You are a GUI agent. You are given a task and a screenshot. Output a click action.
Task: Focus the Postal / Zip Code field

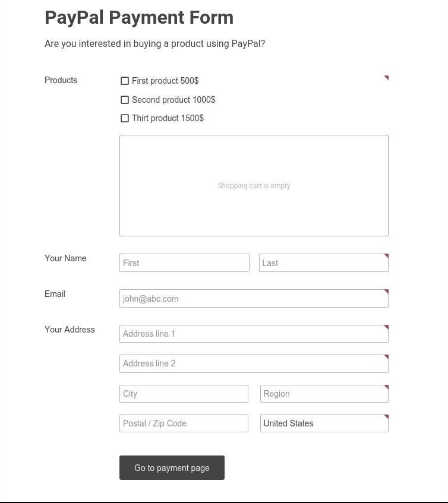point(184,423)
